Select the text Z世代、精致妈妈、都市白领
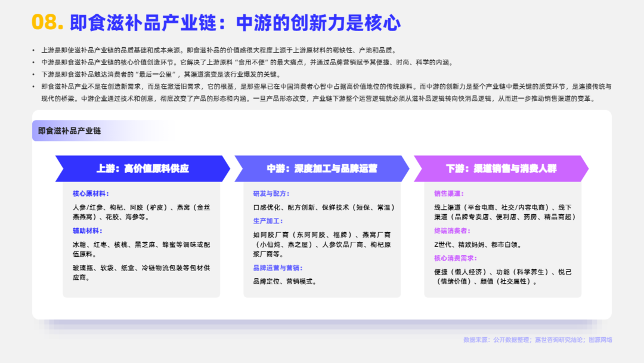Viewport: 644px width, 363px height. 478,244
